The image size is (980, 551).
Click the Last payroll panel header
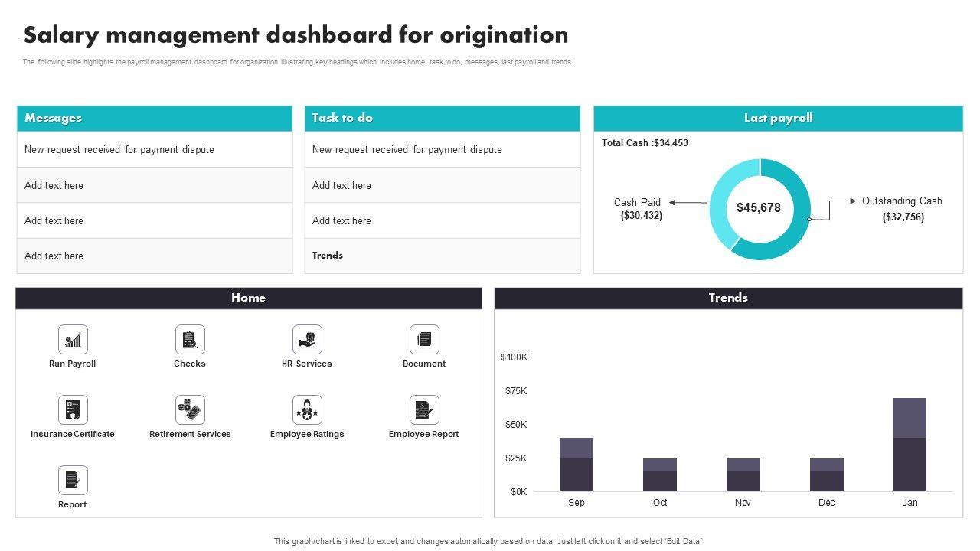tap(778, 119)
